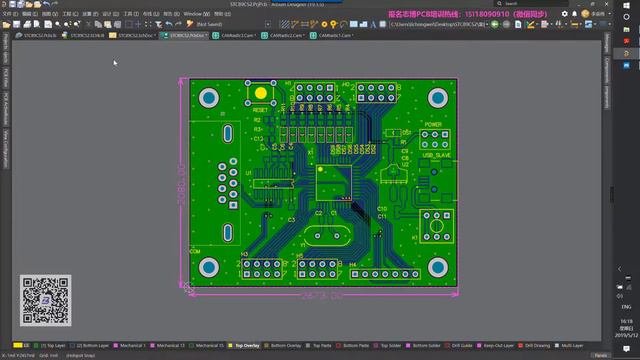Click the grey navigate Forward arrow
Screen dimensions: 640x360
click(x=507, y=24)
